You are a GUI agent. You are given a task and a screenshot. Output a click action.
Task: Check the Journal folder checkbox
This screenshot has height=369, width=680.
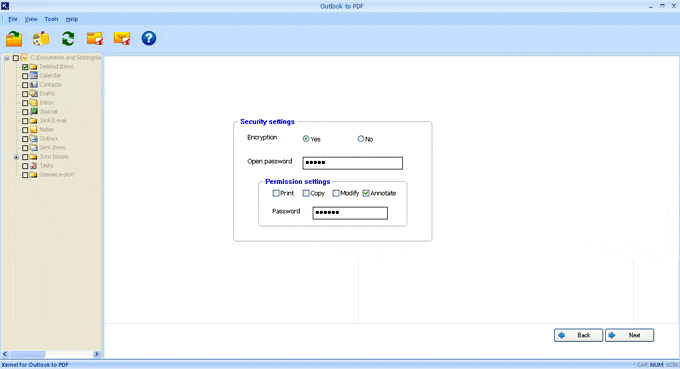click(25, 112)
